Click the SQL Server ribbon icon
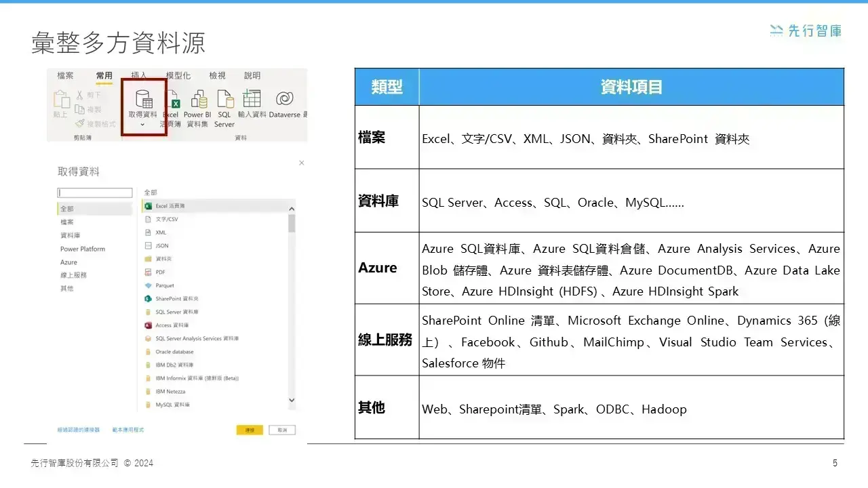The width and height of the screenshot is (868, 488). coord(224,99)
